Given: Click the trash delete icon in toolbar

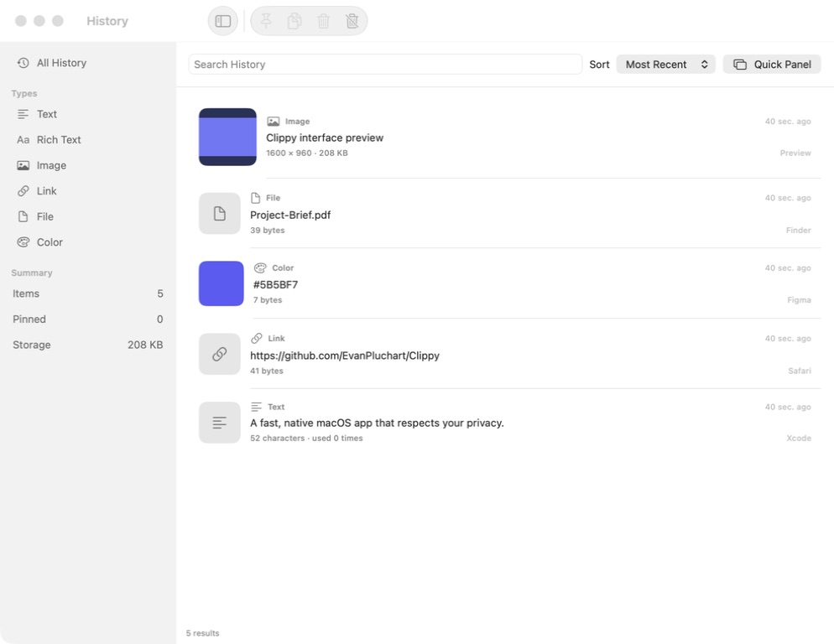Looking at the screenshot, I should pyautogui.click(x=323, y=21).
